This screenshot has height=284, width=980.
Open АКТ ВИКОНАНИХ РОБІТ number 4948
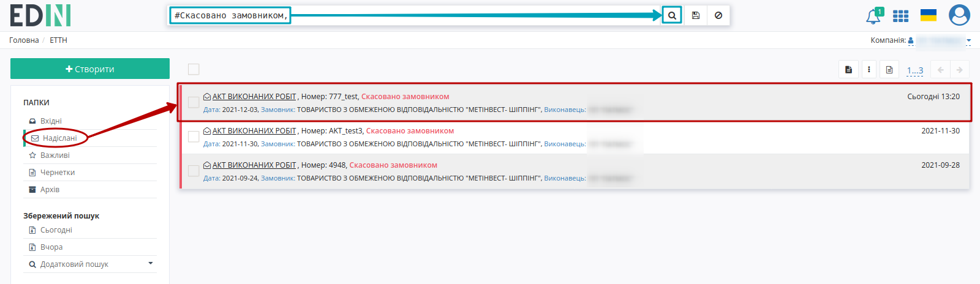pos(254,165)
